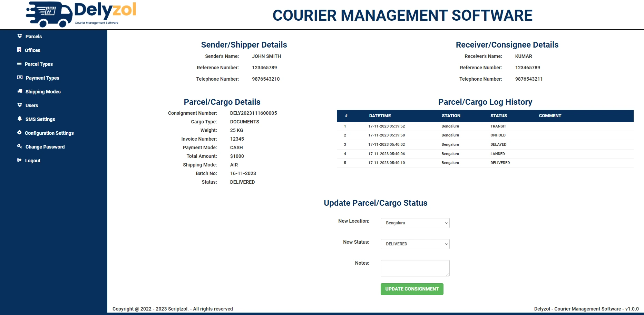The width and height of the screenshot is (644, 315).
Task: Click the DATETIME column header
Action: point(380,116)
